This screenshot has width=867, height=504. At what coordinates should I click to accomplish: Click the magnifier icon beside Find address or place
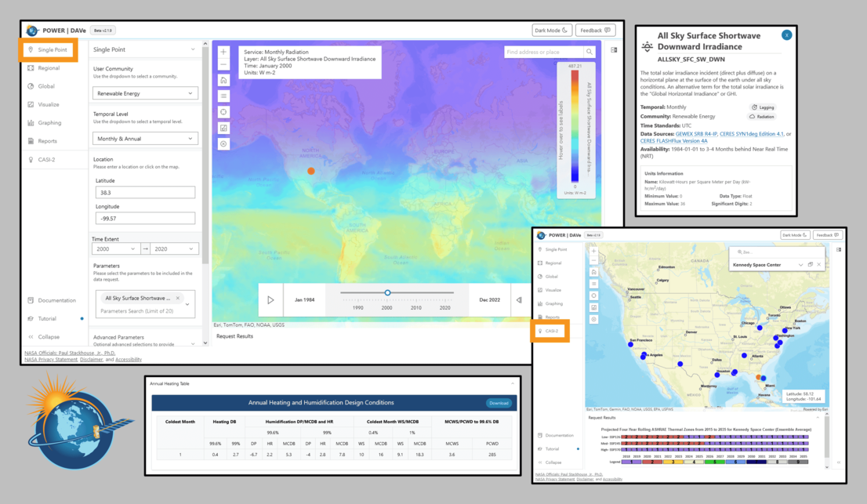click(589, 52)
